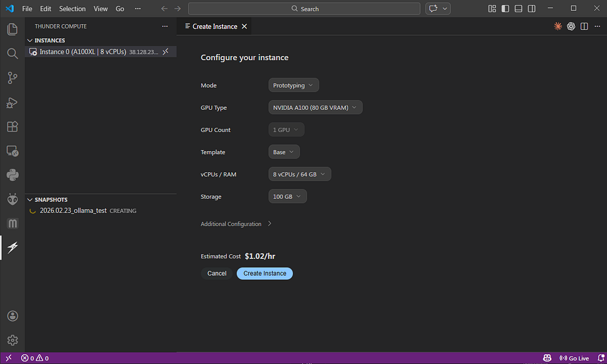This screenshot has width=607, height=364.
Task: Click the Search command center box
Action: click(304, 8)
